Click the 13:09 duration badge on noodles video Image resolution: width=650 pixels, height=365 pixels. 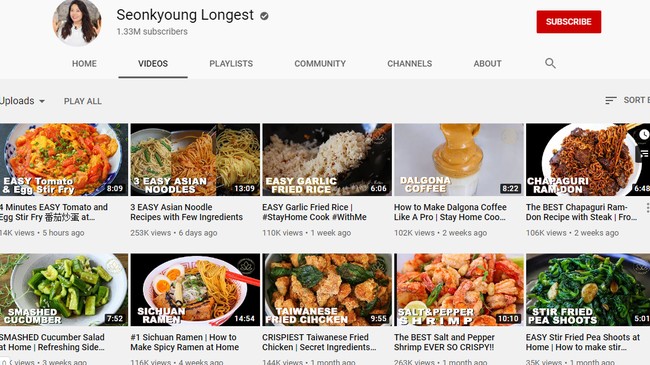pos(245,188)
